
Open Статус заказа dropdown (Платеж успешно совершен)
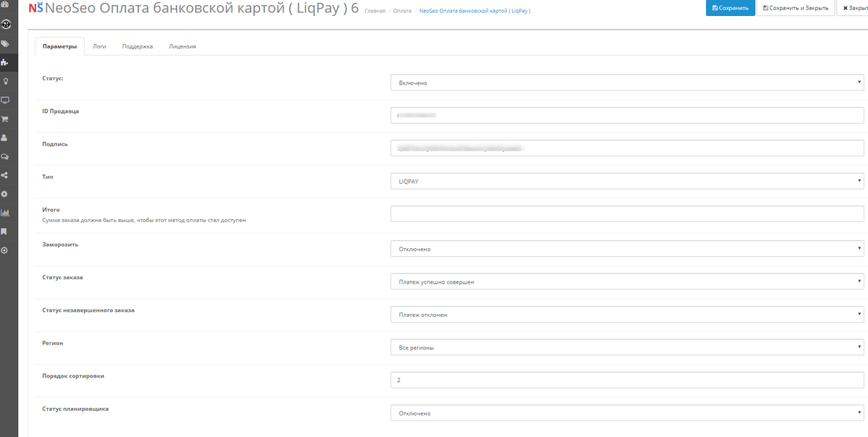[x=627, y=281]
